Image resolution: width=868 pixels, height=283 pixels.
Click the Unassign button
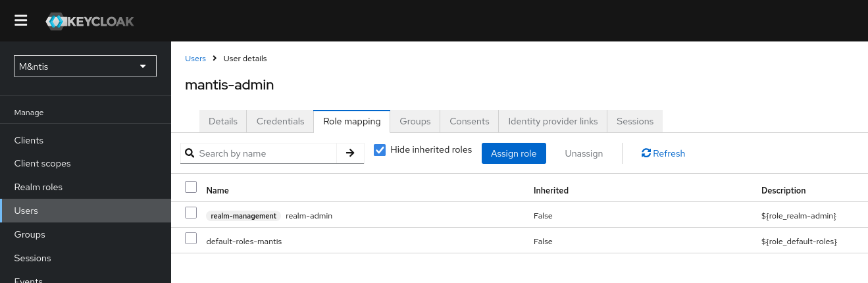point(584,153)
